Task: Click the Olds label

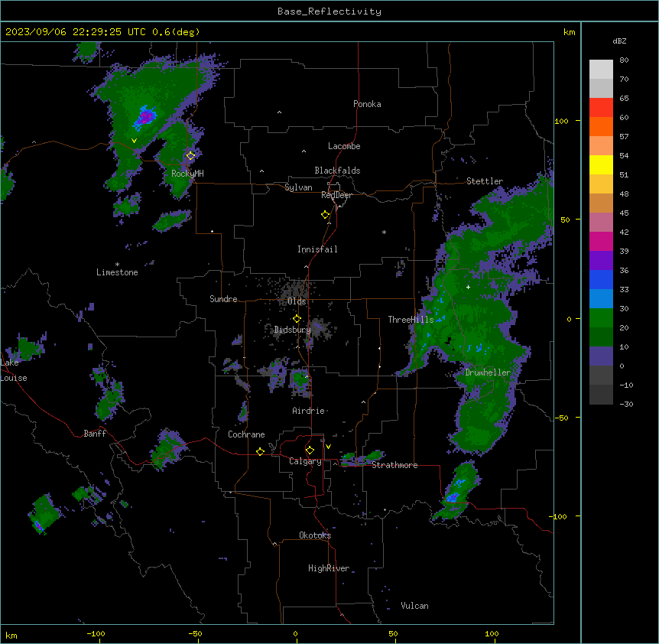Action: click(297, 301)
